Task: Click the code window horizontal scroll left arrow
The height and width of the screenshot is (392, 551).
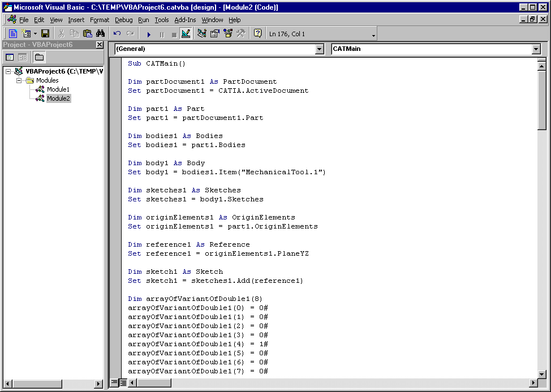Action: pyautogui.click(x=132, y=382)
